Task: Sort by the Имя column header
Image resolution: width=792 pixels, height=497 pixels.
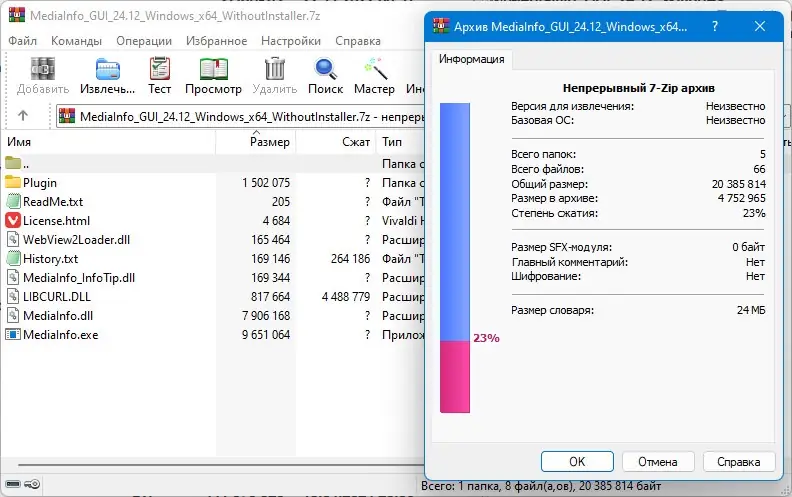Action: (x=110, y=142)
